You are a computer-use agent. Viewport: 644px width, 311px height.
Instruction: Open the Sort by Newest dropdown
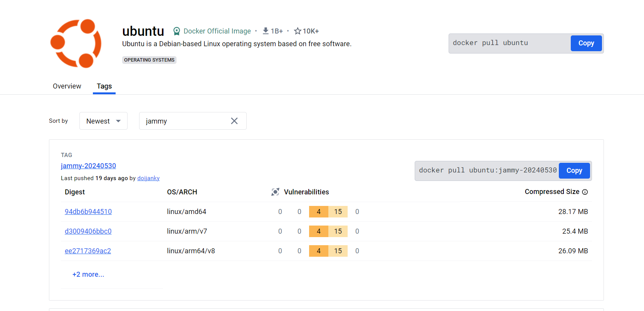coord(103,121)
